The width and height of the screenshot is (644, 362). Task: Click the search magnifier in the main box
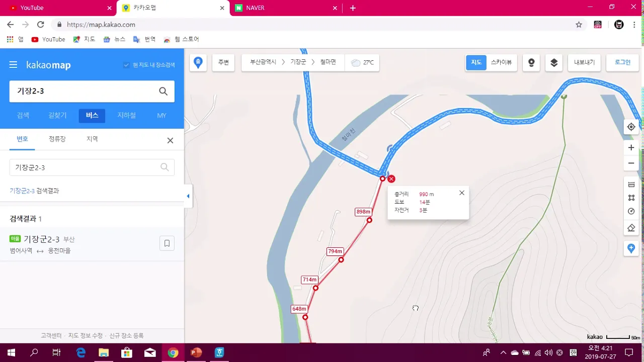pos(163,91)
